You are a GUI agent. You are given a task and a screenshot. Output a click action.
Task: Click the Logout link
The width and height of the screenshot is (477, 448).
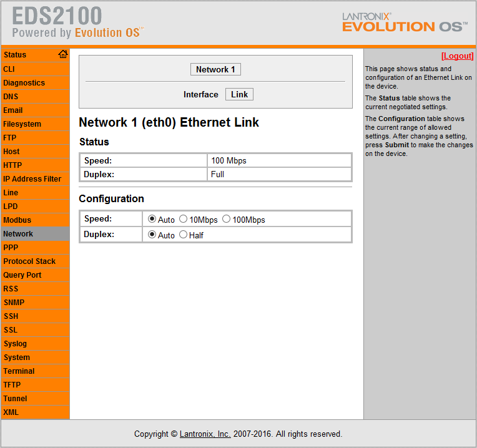[x=457, y=56]
